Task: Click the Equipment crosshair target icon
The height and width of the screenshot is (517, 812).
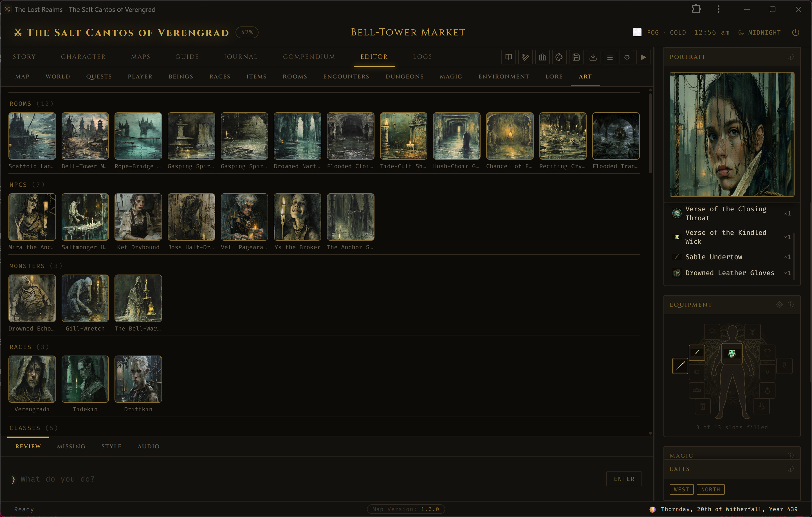Action: pyautogui.click(x=779, y=304)
